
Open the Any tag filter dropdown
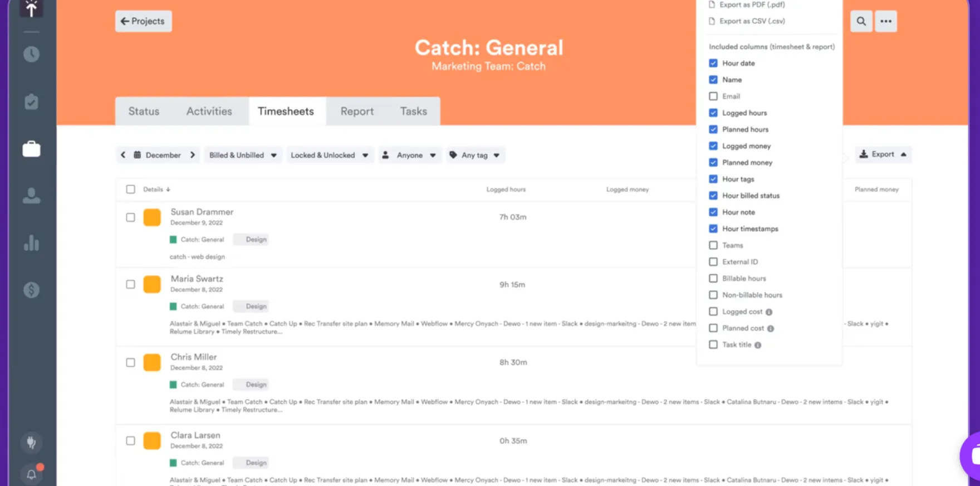click(475, 155)
